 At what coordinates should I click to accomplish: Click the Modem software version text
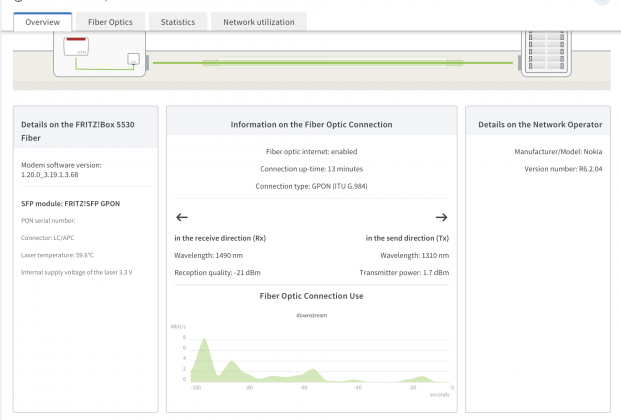point(61,169)
